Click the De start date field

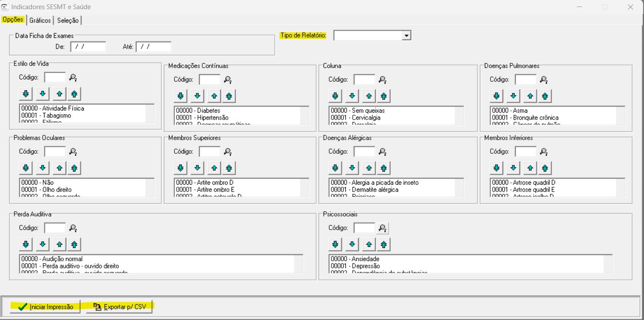pos(88,47)
